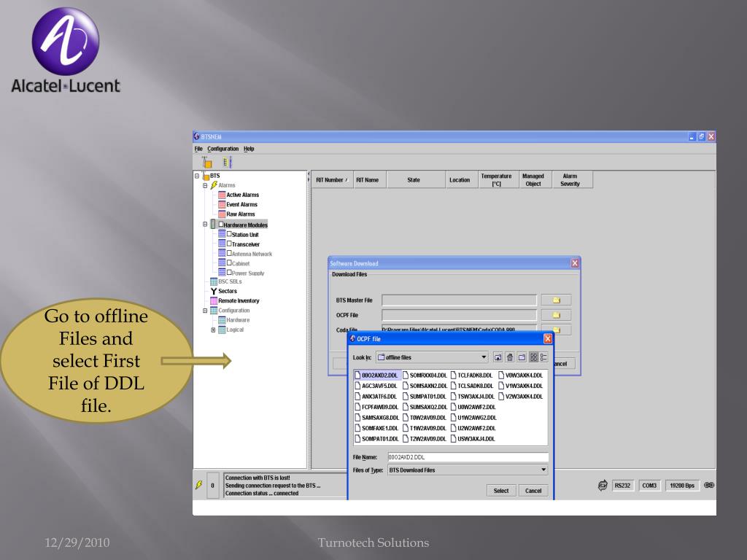747x560 pixels.
Task: Click the Alarm Severity column header
Action: click(x=572, y=180)
